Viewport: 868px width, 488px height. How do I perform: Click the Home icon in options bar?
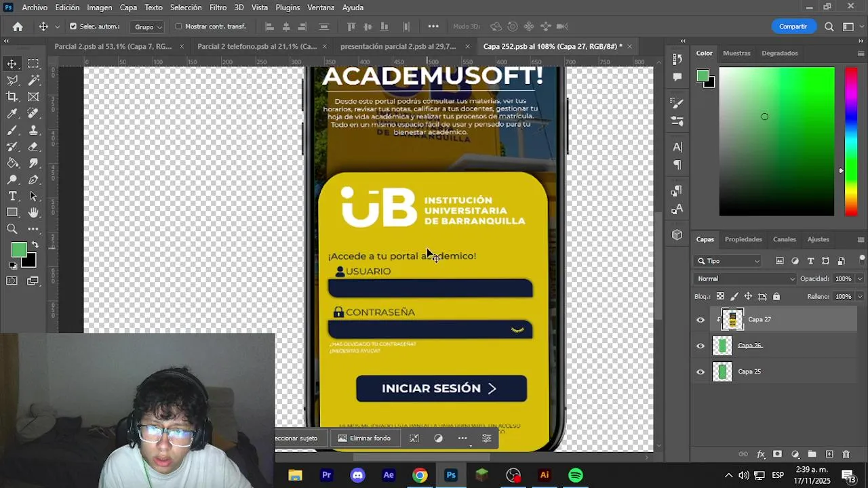tap(18, 26)
